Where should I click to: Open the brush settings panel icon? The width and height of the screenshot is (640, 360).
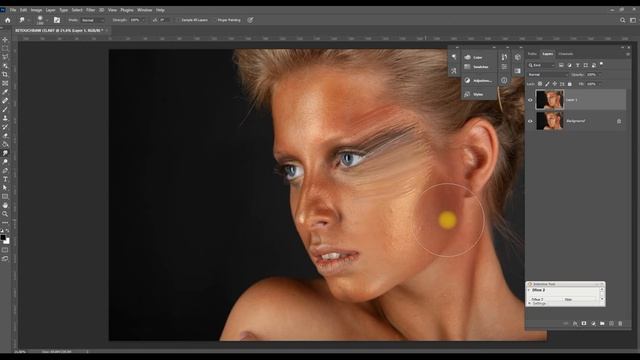point(57,20)
